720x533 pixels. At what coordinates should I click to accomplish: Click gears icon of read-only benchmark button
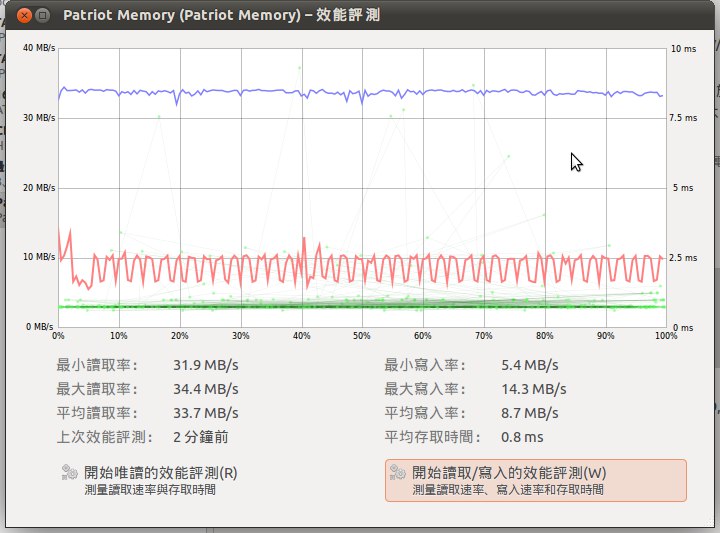[70, 472]
